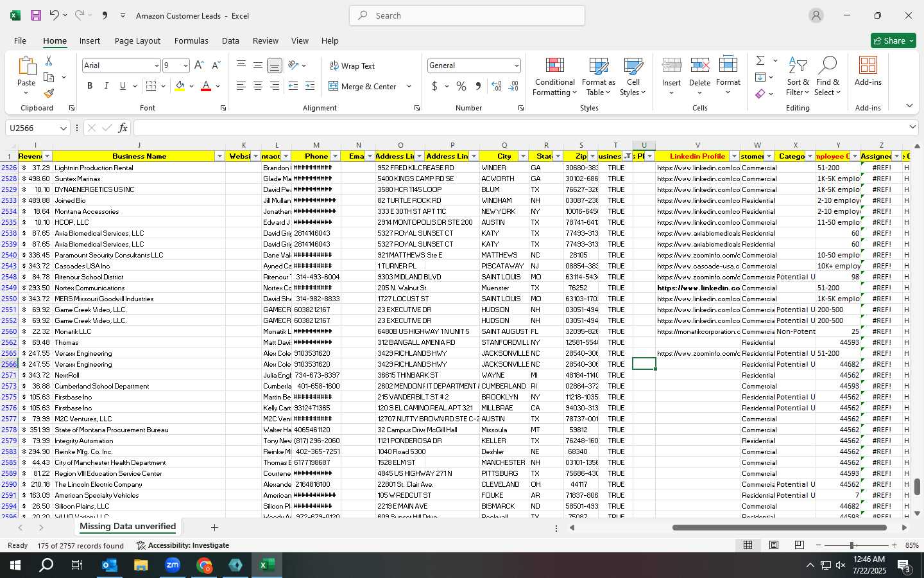Toggle Italic formatting
The image size is (924, 578).
tap(106, 86)
